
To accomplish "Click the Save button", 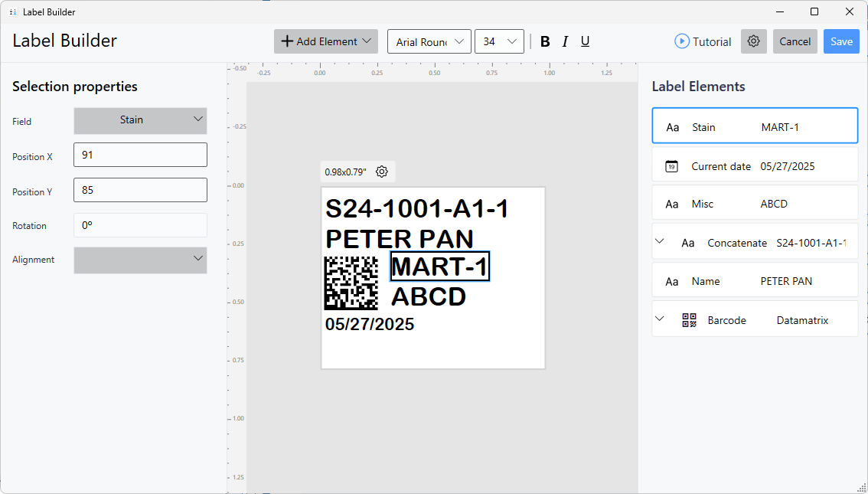I will pos(840,41).
